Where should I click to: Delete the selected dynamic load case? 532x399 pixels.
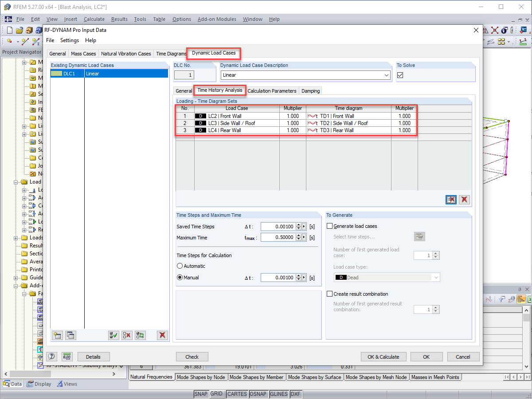163,335
